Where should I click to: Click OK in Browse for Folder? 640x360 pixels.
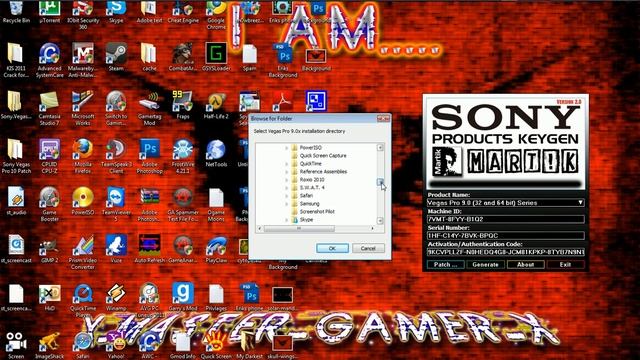click(332, 248)
